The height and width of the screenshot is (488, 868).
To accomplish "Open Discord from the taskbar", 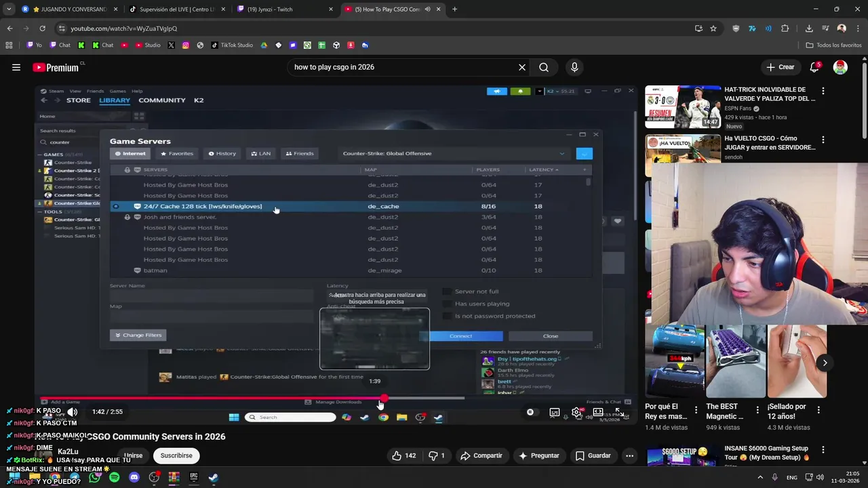I will (134, 478).
